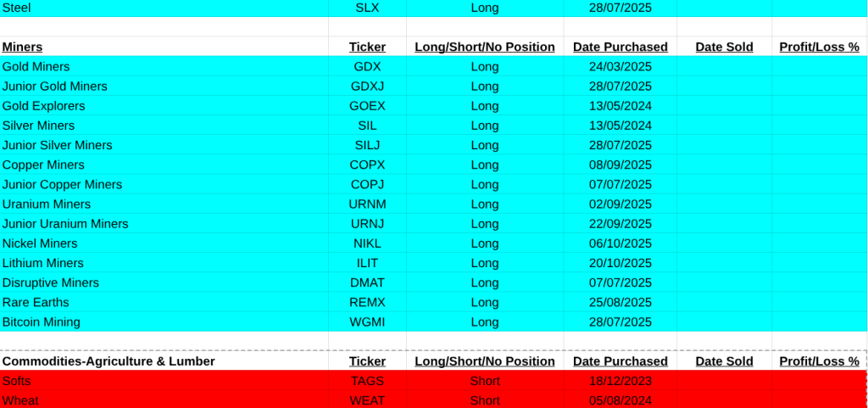
Task: Select the Disruptive Miners DMAT ticker
Action: click(367, 282)
